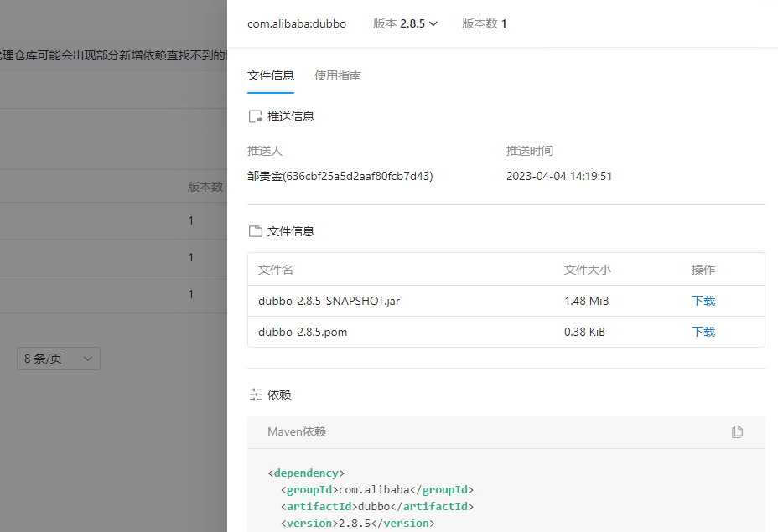Copy the Maven dependency snippet

737,431
